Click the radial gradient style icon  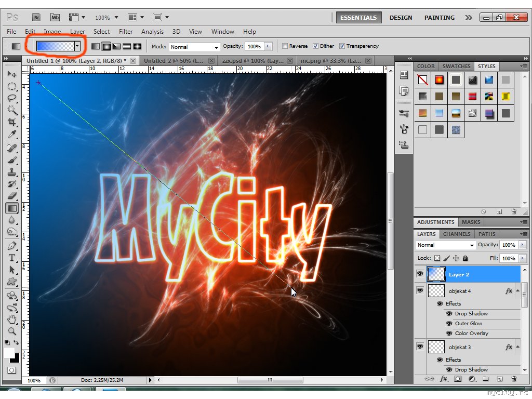pyautogui.click(x=106, y=46)
